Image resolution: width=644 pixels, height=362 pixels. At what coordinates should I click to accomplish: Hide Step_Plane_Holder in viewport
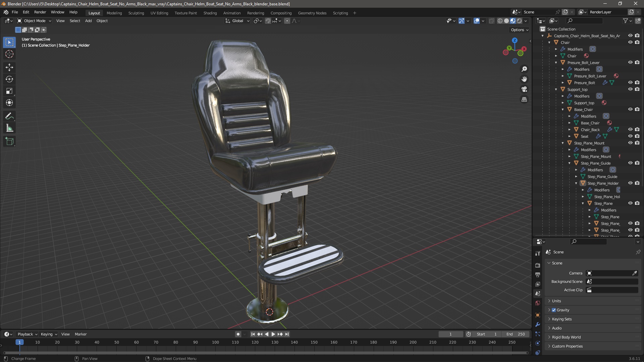(630, 183)
